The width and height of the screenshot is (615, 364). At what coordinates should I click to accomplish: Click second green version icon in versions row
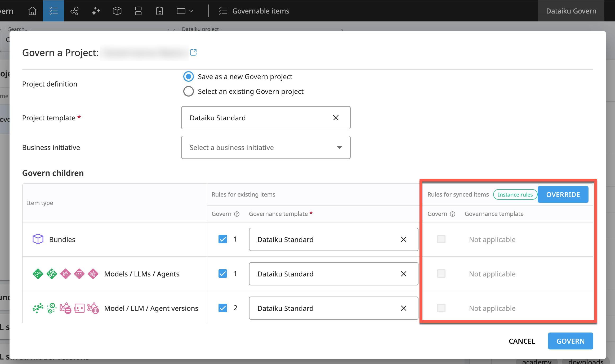point(52,308)
